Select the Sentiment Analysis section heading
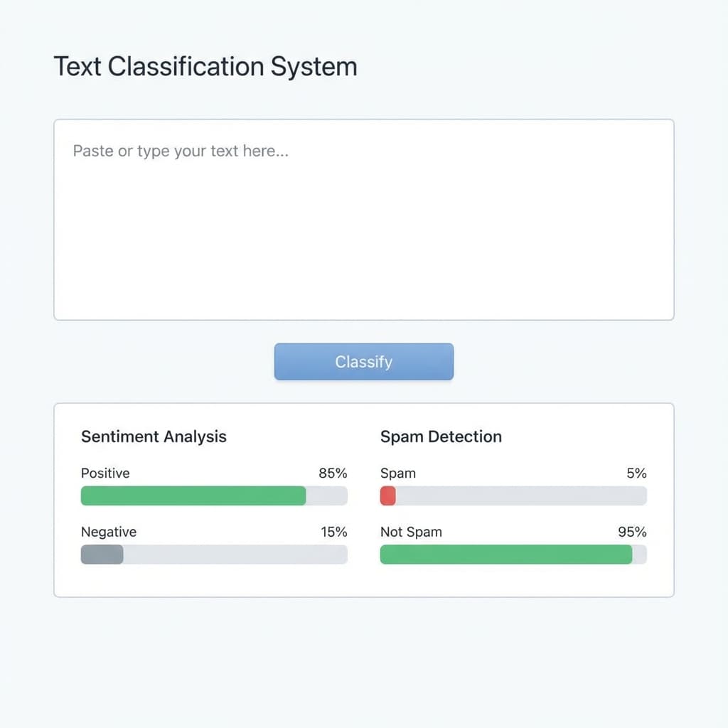Viewport: 728px width, 728px height. point(154,437)
